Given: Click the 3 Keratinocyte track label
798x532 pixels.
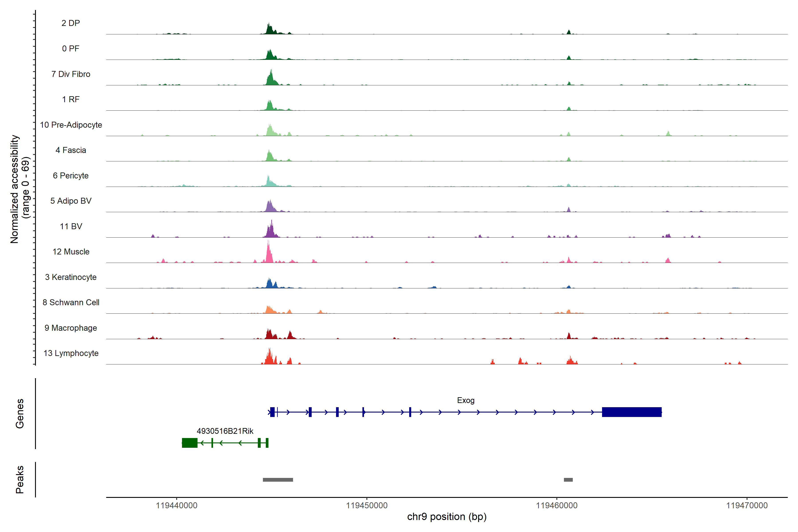Looking at the screenshot, I should (x=70, y=277).
